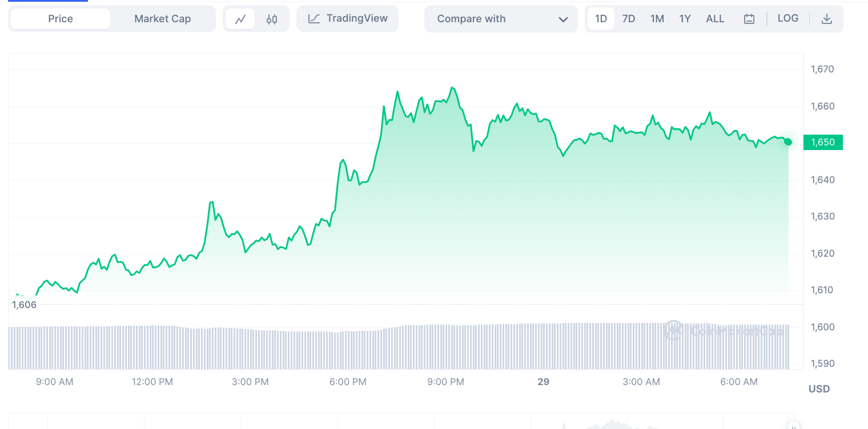This screenshot has width=868, height=429.
Task: Select the 1D time range
Action: pyautogui.click(x=601, y=19)
